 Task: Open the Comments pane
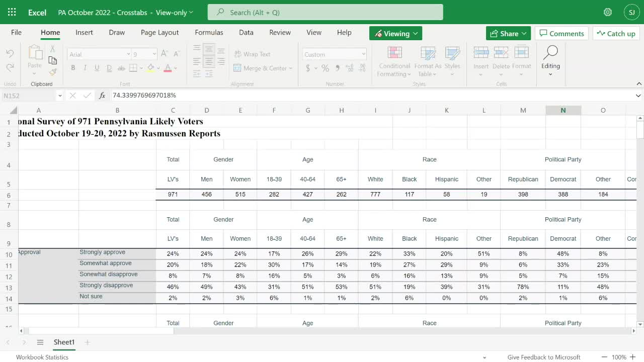tap(561, 34)
